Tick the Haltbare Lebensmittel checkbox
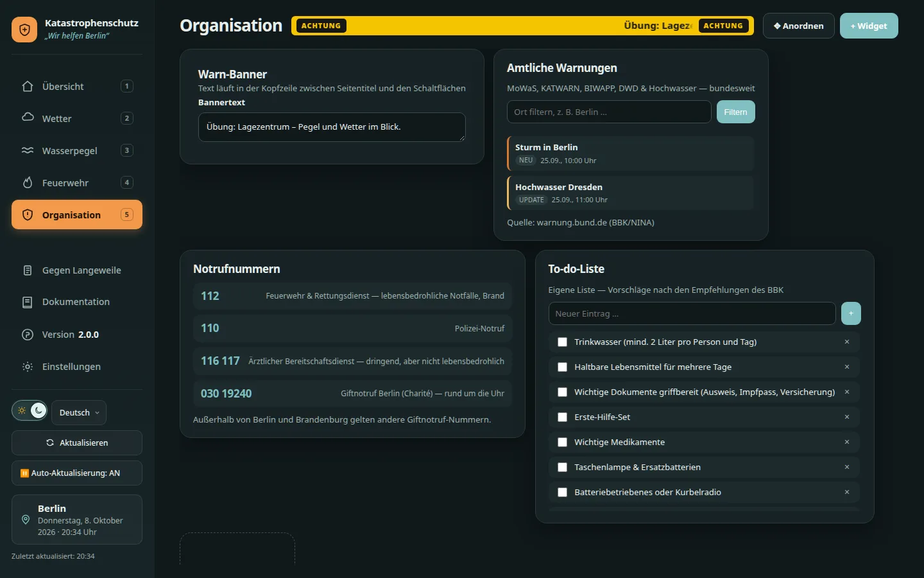 (x=563, y=367)
